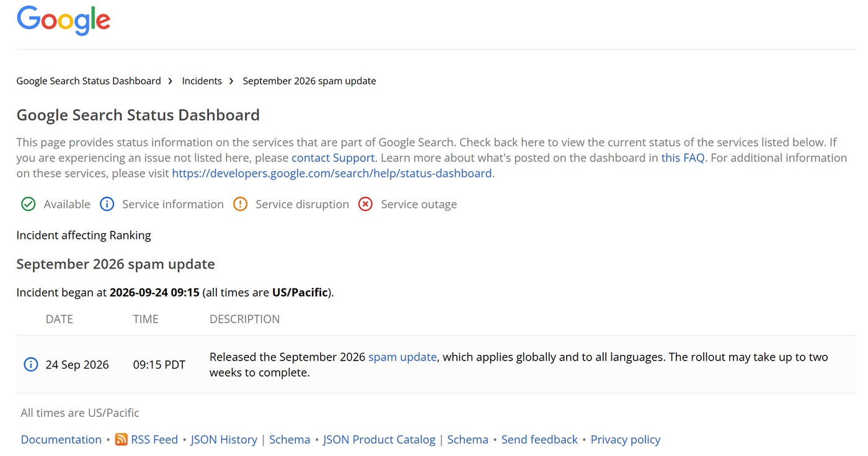Go to the Incidents breadcrumb
This screenshot has height=456, width=868.
pos(202,81)
